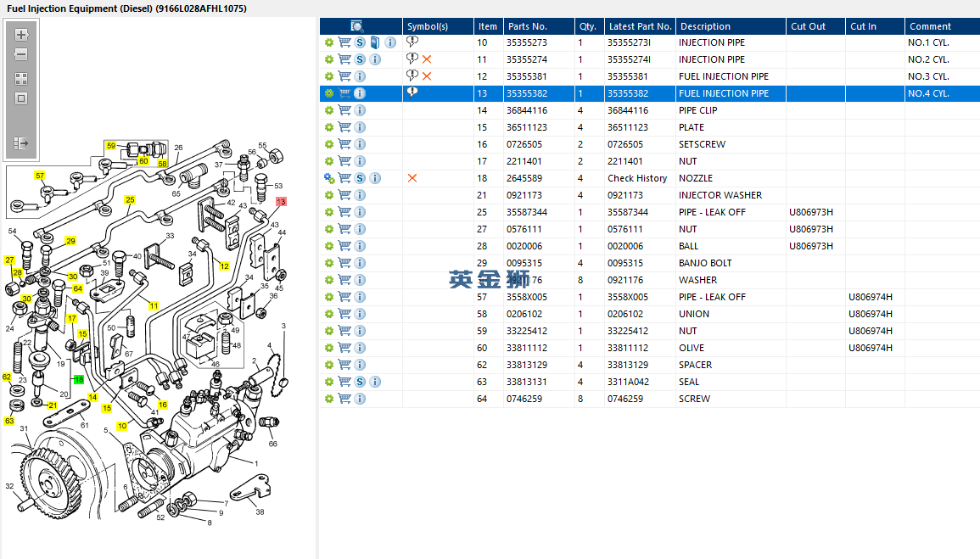
Task: Open supersession S icon for part 35355274
Action: 360,59
